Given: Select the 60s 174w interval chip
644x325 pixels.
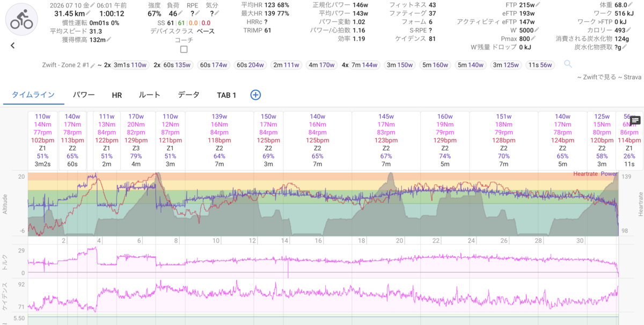Looking at the screenshot, I should pos(214,65).
